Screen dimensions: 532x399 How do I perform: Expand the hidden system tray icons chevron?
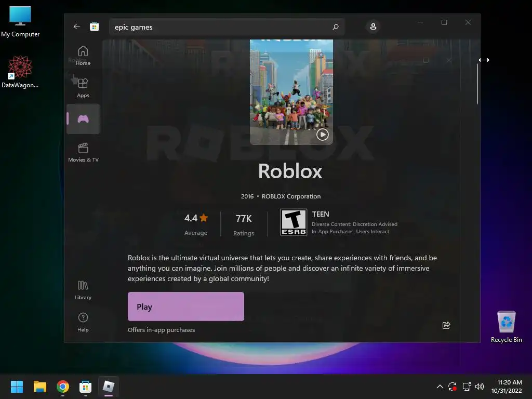pyautogui.click(x=440, y=387)
